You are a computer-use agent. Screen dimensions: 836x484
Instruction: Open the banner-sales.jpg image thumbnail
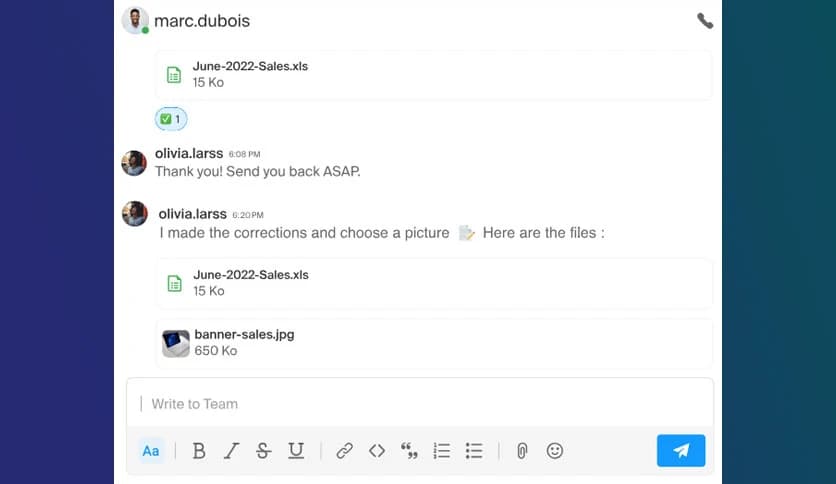(x=176, y=343)
